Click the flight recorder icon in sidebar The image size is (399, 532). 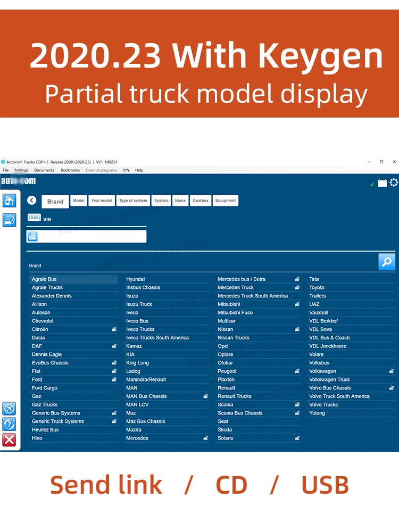point(9,409)
